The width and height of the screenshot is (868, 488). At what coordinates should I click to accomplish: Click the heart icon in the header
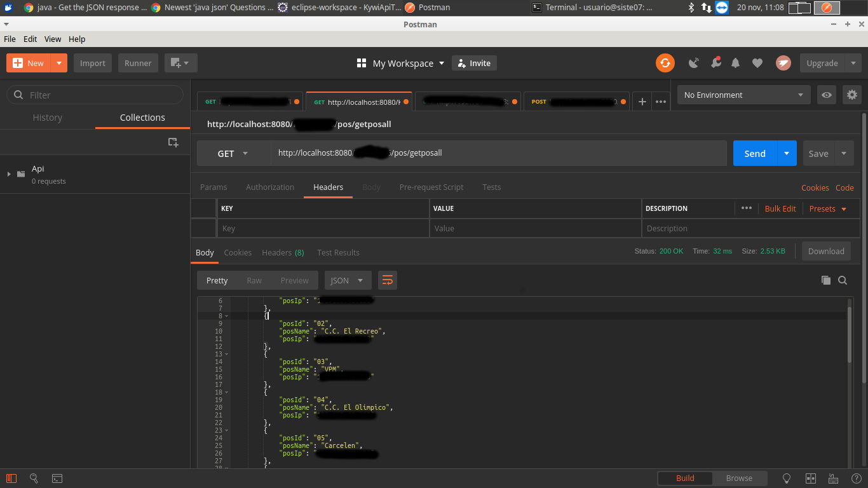(757, 63)
